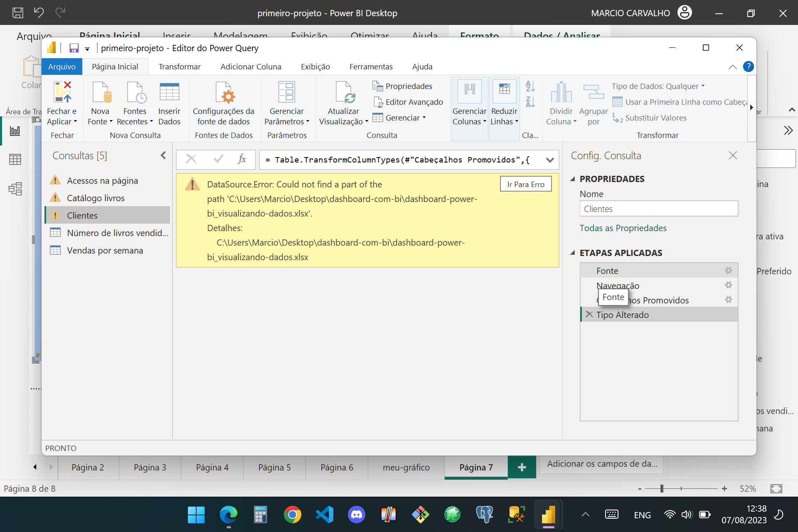Screen dimensions: 798x532
Task: Open query Propriedades
Action: click(402, 86)
